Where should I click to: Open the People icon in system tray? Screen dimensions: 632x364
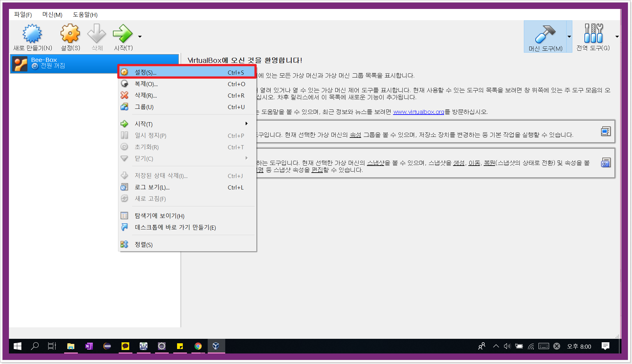click(x=482, y=346)
